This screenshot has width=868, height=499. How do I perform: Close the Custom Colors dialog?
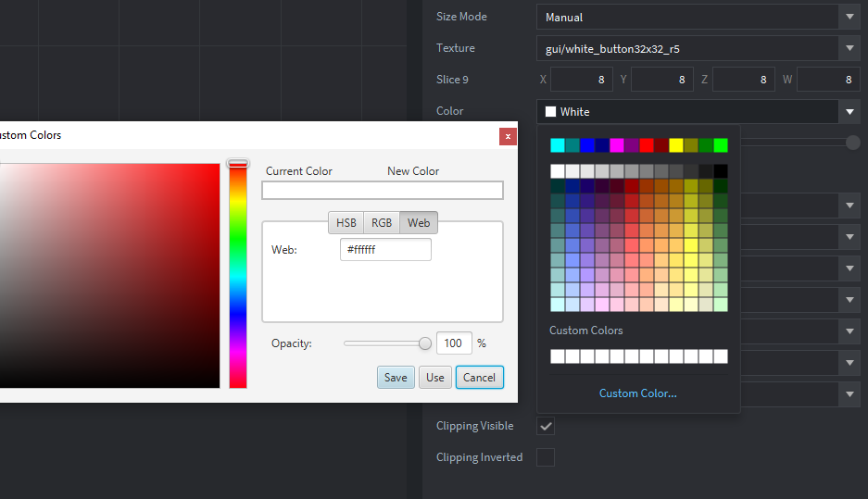click(508, 137)
